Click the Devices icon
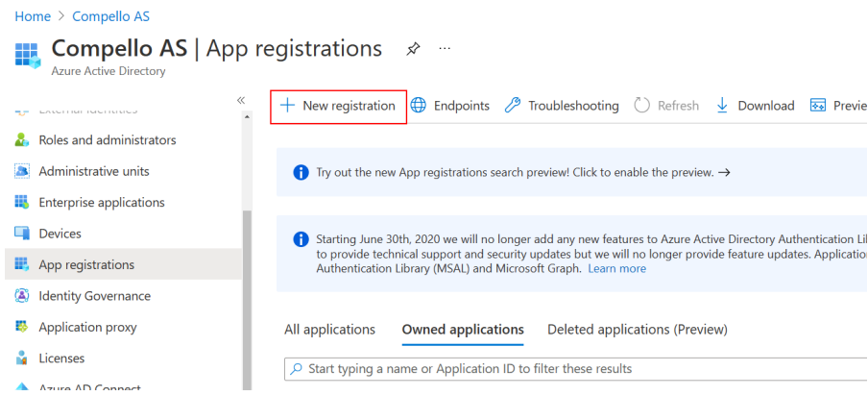Image resolution: width=868 pixels, height=396 pixels. tap(21, 234)
